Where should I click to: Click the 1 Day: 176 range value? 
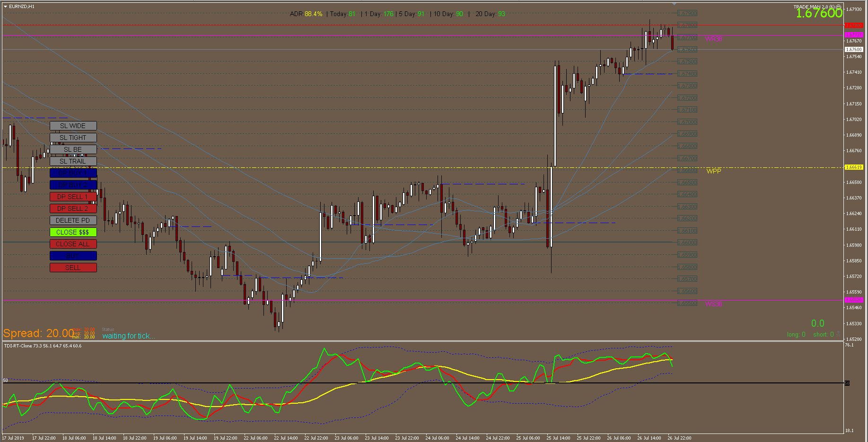click(x=379, y=14)
